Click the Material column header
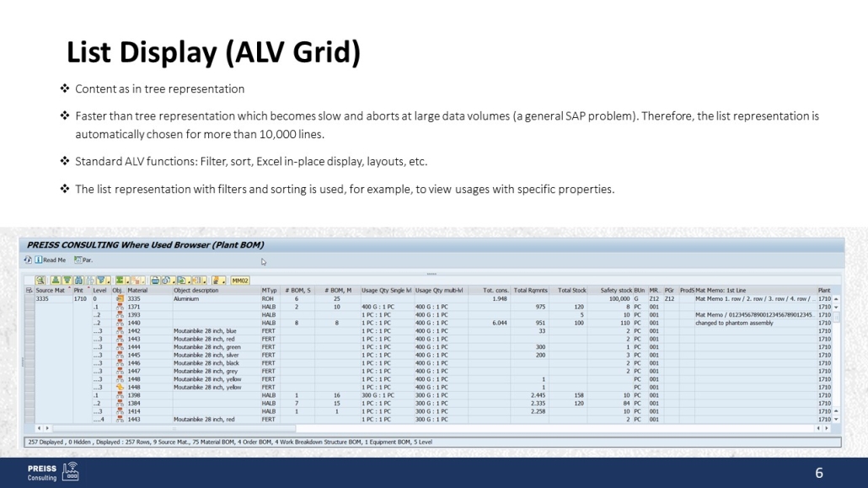This screenshot has height=488, width=868. pyautogui.click(x=137, y=291)
